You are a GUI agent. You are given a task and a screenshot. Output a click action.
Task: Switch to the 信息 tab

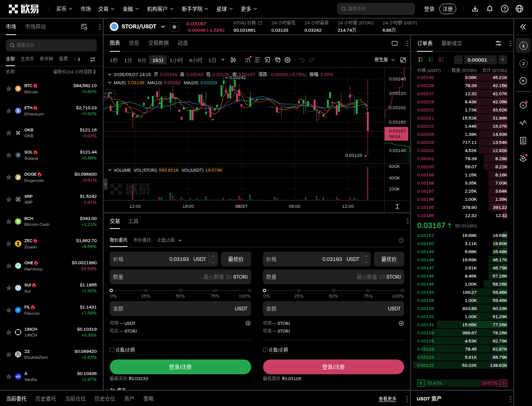tap(134, 43)
